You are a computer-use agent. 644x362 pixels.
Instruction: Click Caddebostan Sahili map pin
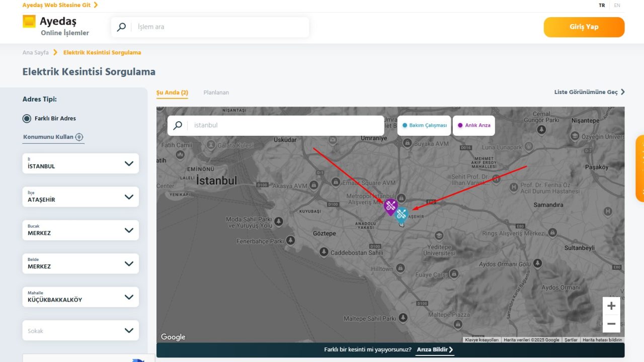pyautogui.click(x=324, y=251)
